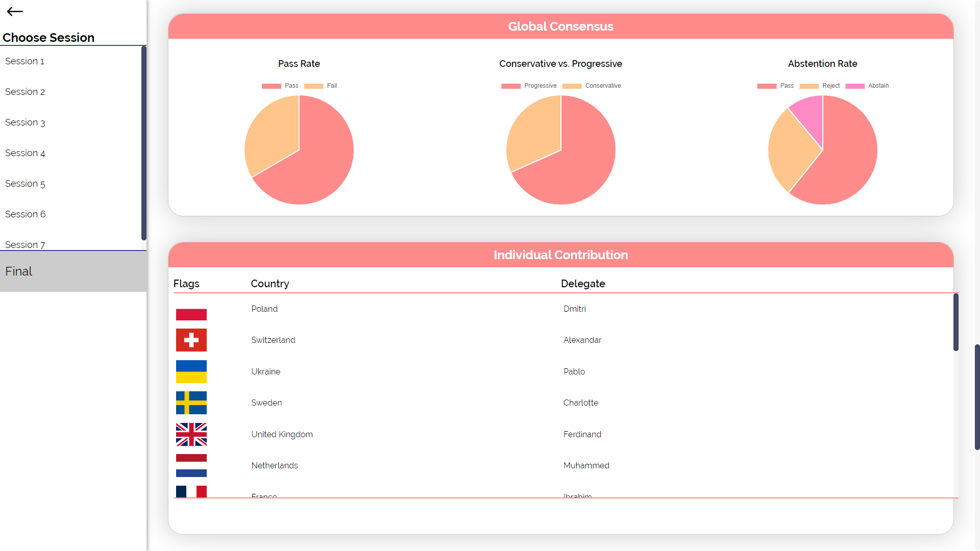This screenshot has height=551, width=980.
Task: Click the Switzerland country name
Action: [x=273, y=340]
